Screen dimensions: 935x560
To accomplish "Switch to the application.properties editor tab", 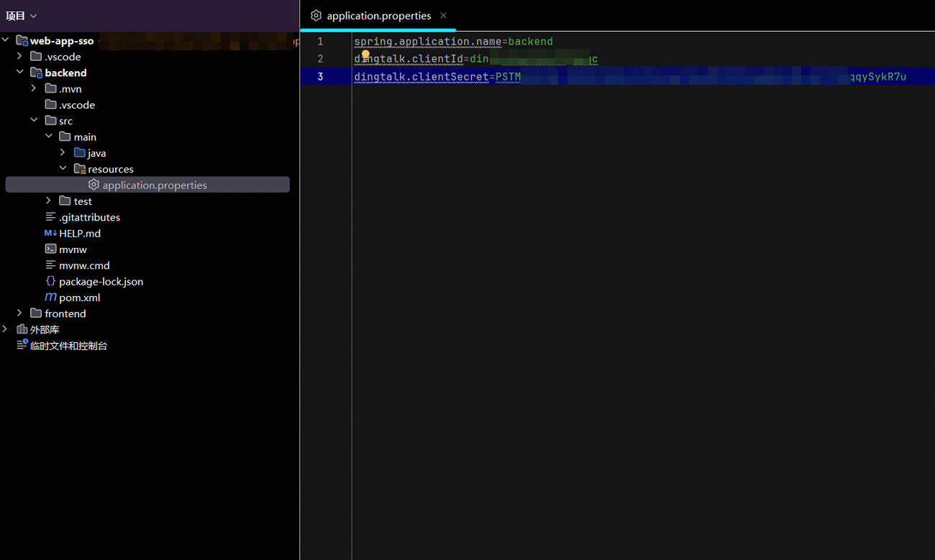I will (x=378, y=16).
